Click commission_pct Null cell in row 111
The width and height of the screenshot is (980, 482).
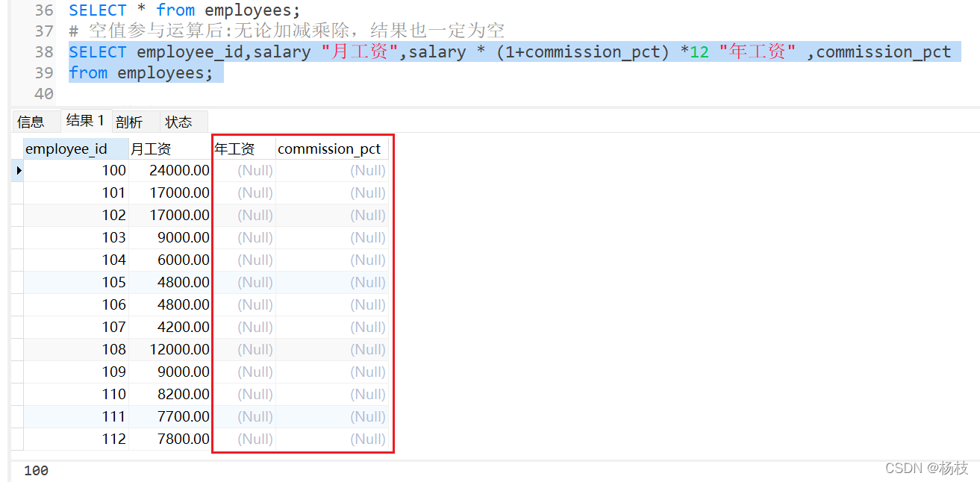tap(332, 416)
